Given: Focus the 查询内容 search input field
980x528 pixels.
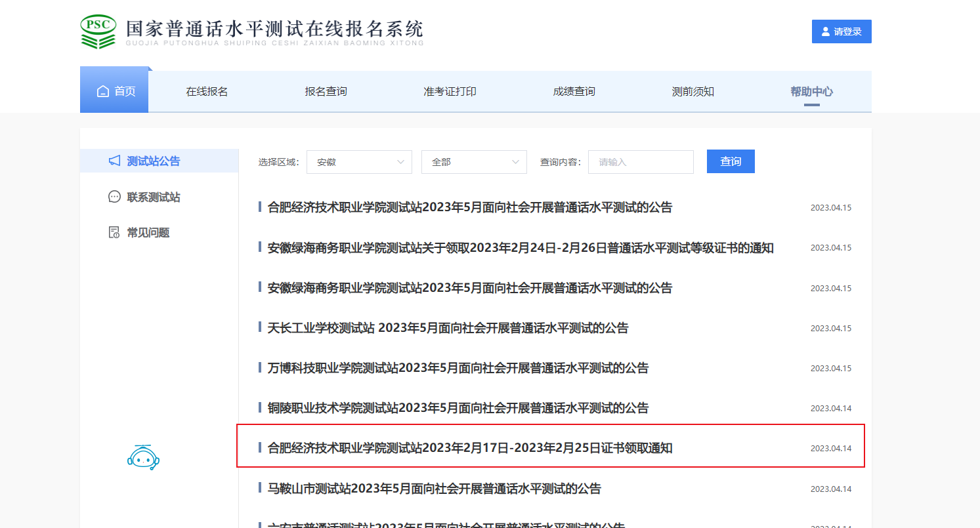Looking at the screenshot, I should click(x=641, y=162).
